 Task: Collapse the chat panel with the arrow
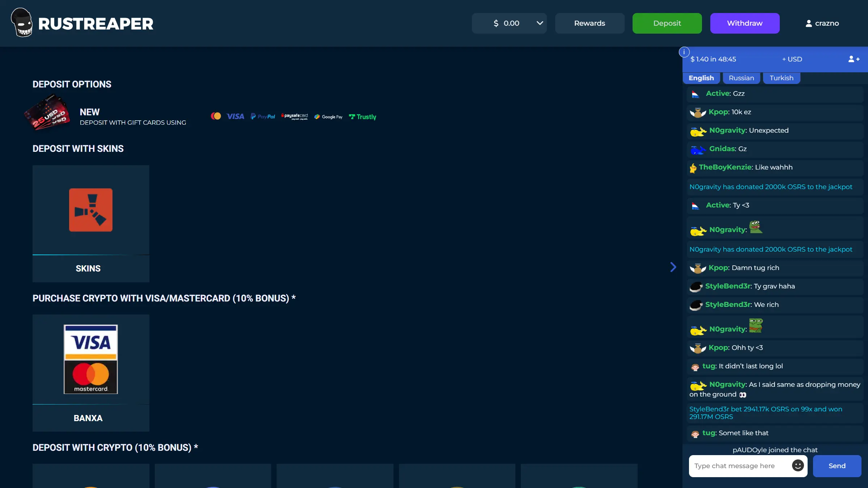673,267
